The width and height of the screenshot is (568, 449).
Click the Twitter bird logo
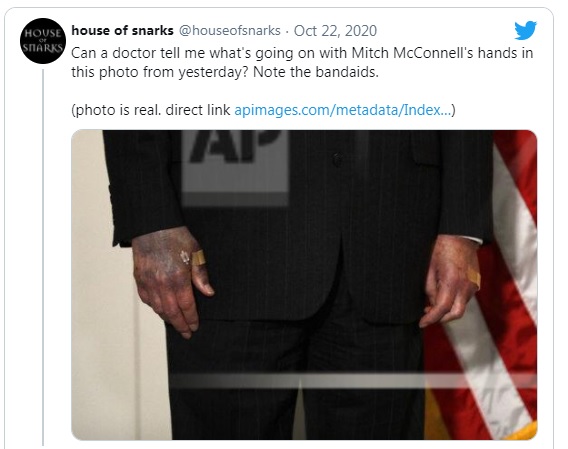[525, 30]
